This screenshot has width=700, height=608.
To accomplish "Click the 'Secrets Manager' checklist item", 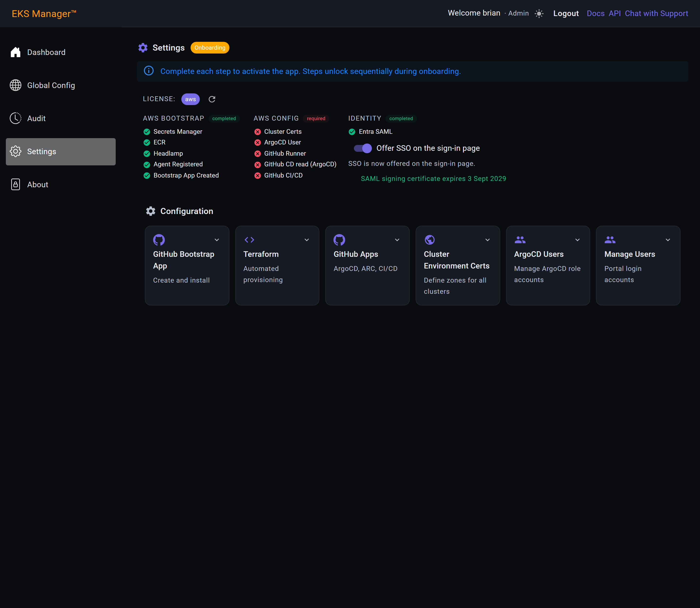I will tap(178, 132).
